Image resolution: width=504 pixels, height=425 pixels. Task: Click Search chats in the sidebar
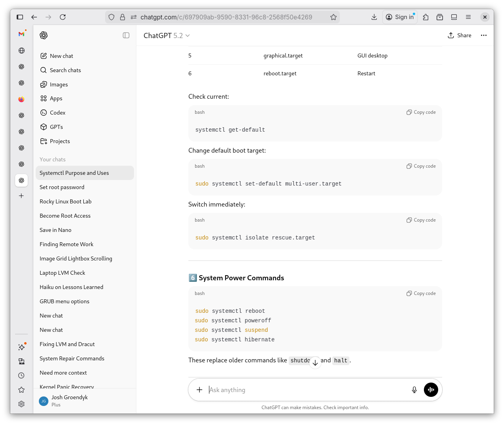pos(65,70)
